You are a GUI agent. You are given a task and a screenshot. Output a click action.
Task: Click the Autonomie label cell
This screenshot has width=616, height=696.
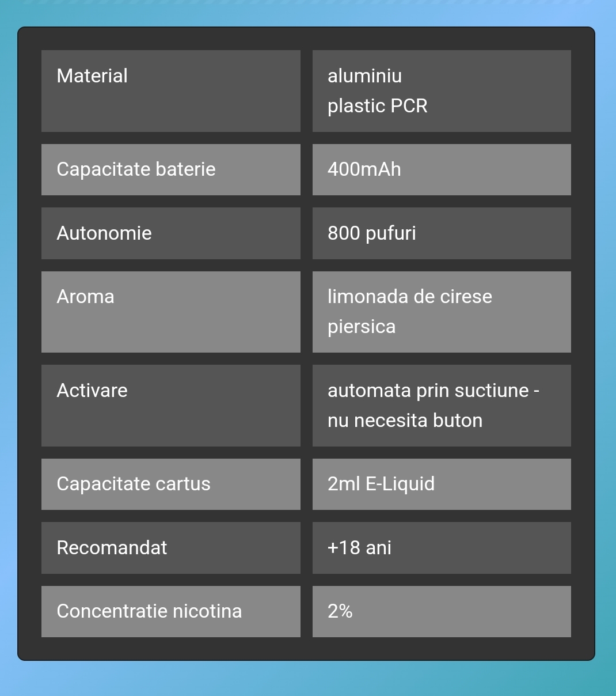tap(171, 233)
